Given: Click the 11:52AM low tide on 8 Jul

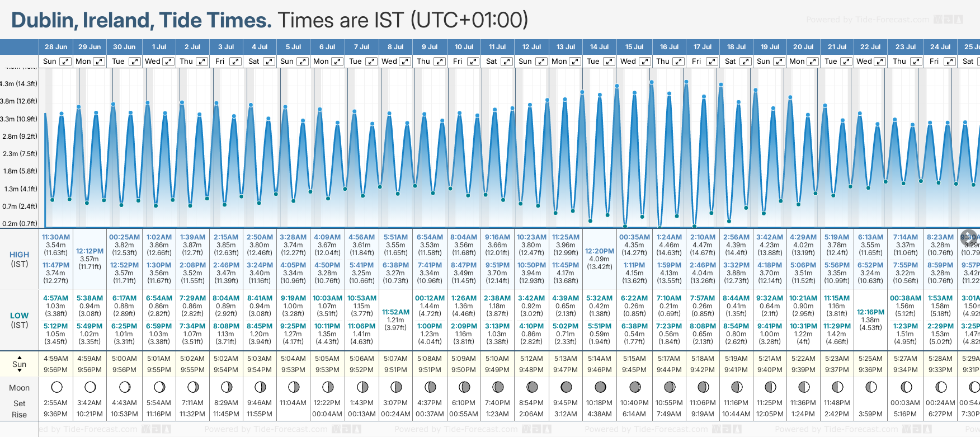Looking at the screenshot, I should click(395, 312).
